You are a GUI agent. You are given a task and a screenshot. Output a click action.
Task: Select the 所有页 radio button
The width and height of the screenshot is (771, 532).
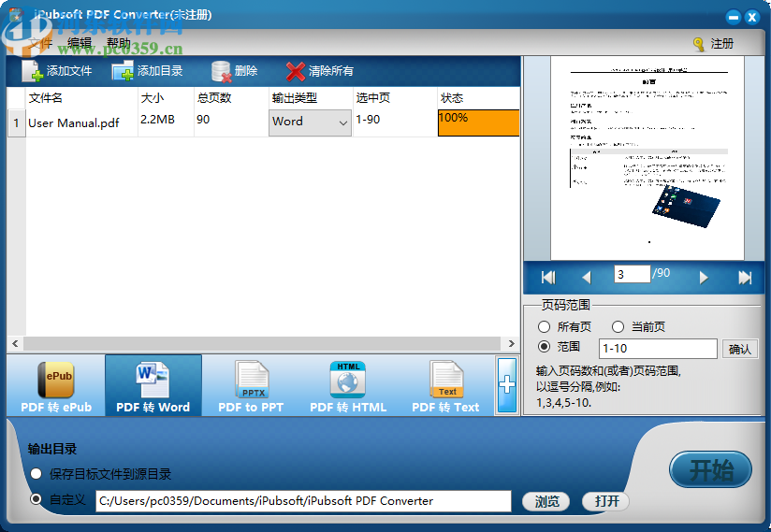(x=544, y=326)
